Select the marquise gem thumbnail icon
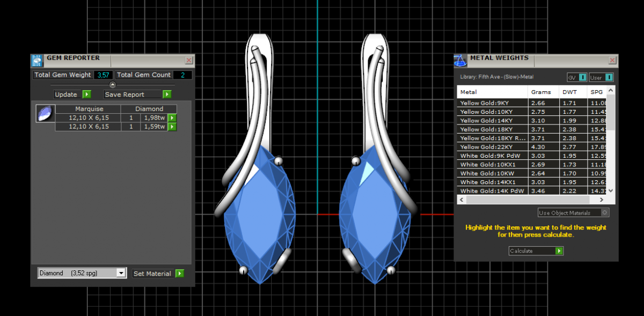The width and height of the screenshot is (644, 316). point(46,114)
